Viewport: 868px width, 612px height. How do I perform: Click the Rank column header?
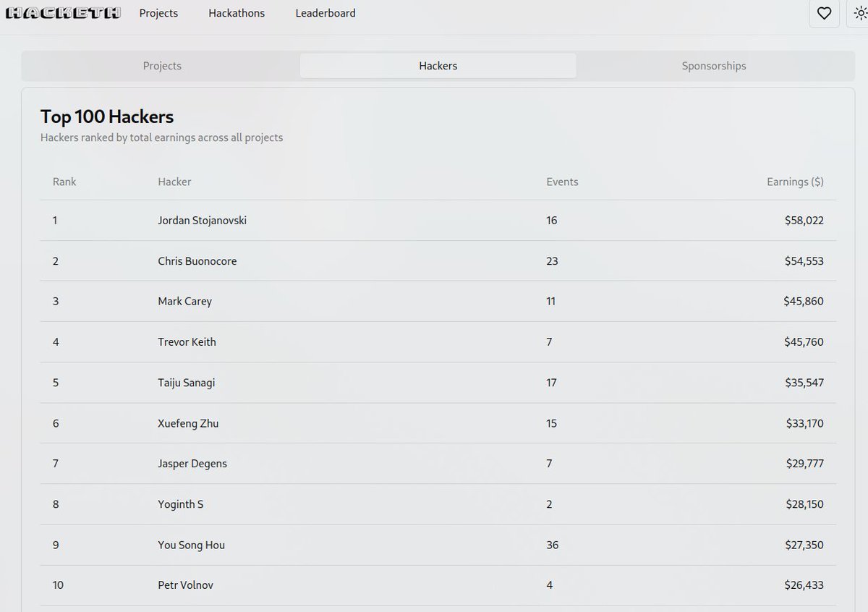pyautogui.click(x=64, y=182)
